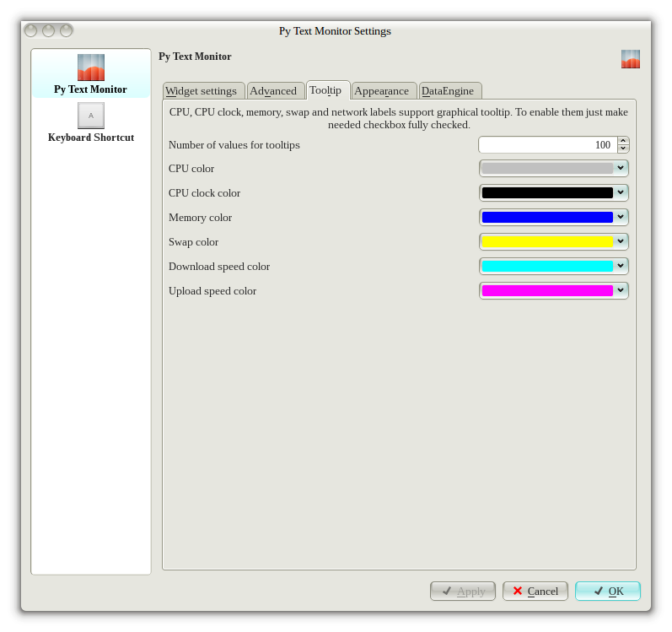Expand the CPU color dropdown

point(621,169)
